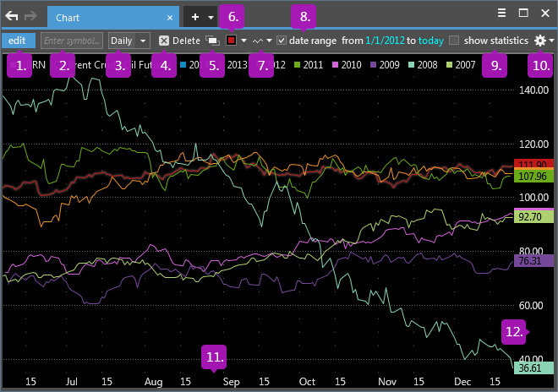Screen dimensions: 558x392
Task: Click the Delete X icon
Action: [x=164, y=40]
